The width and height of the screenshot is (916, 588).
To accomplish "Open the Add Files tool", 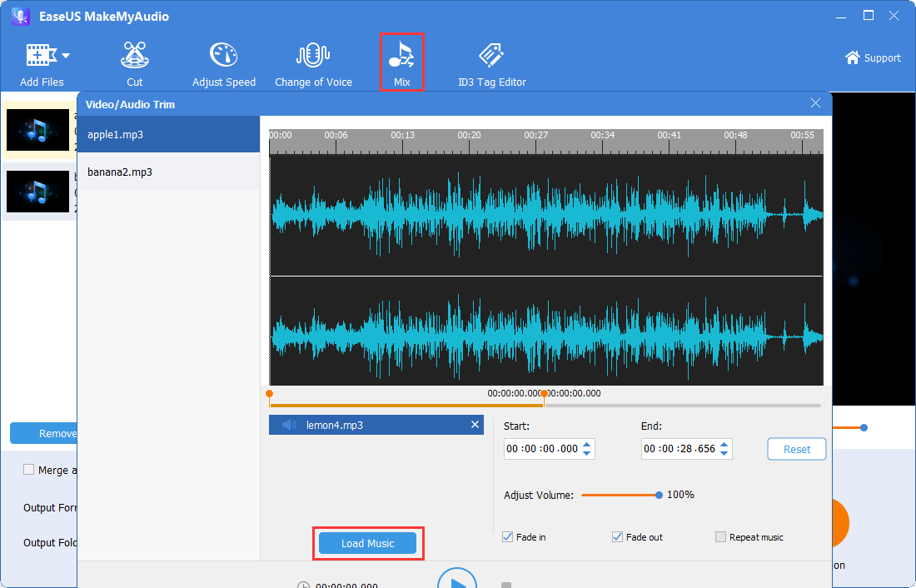I will 42,65.
